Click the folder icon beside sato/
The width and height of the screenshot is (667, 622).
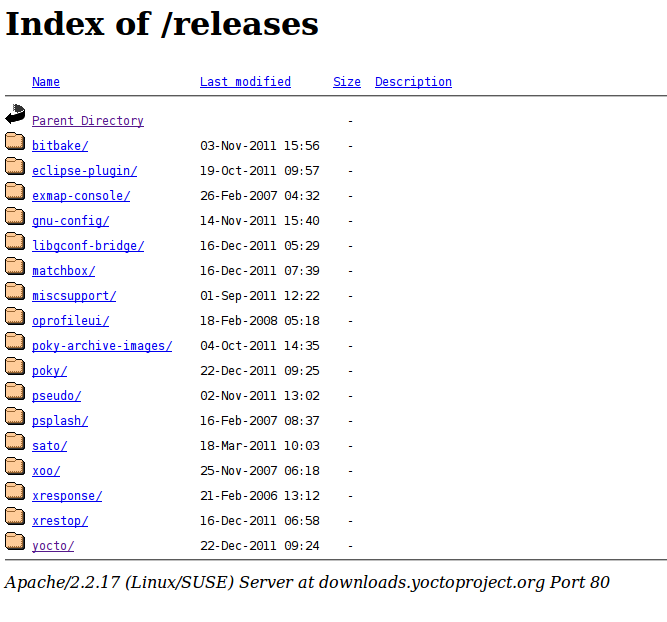click(14, 441)
